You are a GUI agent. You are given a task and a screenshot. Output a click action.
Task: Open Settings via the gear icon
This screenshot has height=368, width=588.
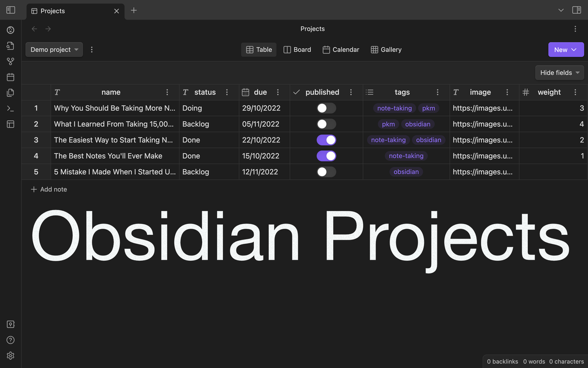[x=9, y=355]
